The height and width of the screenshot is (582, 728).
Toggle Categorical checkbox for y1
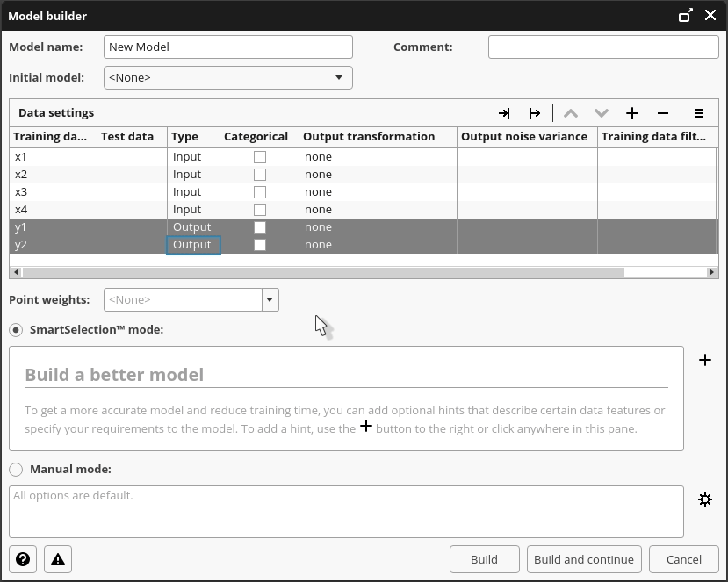click(260, 227)
